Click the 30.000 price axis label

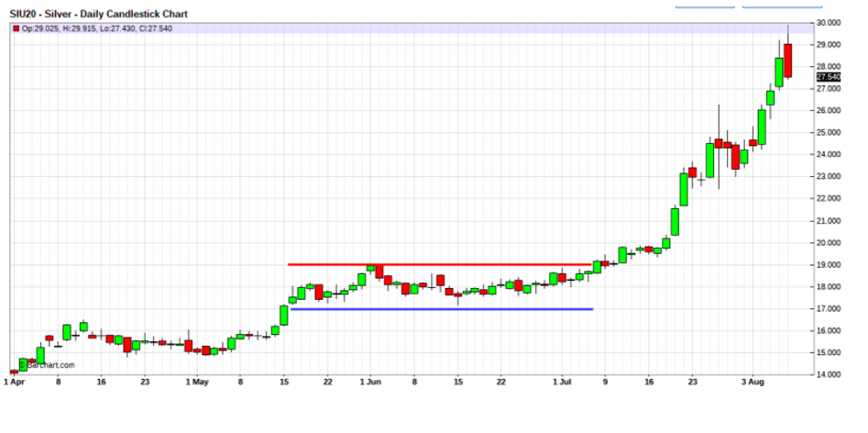[x=829, y=23]
